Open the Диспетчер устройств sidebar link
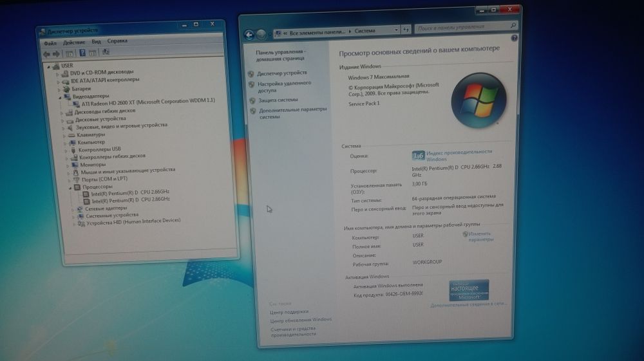The width and height of the screenshot is (644, 361). 282,73
